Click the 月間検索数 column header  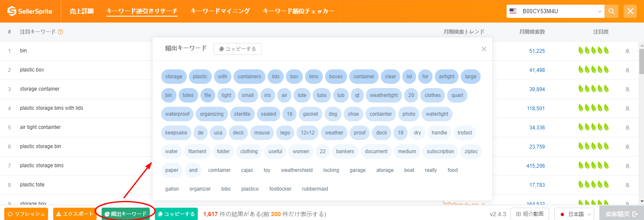pos(532,32)
